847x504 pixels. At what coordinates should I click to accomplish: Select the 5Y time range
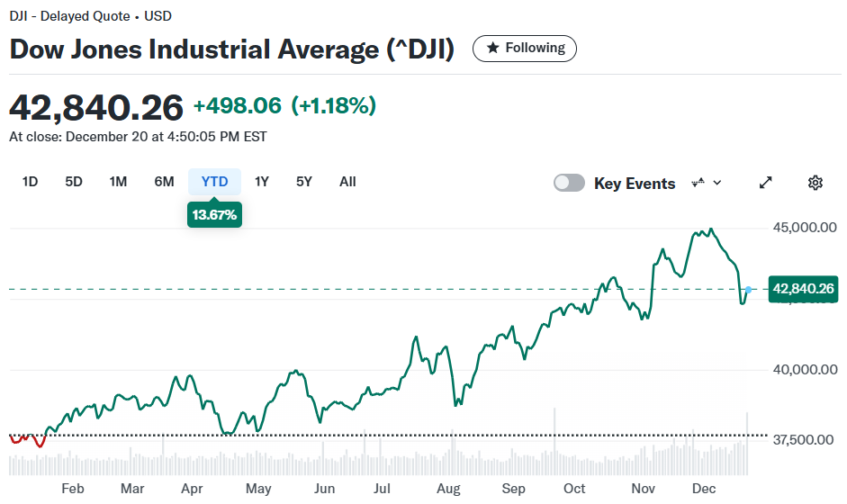(x=304, y=182)
